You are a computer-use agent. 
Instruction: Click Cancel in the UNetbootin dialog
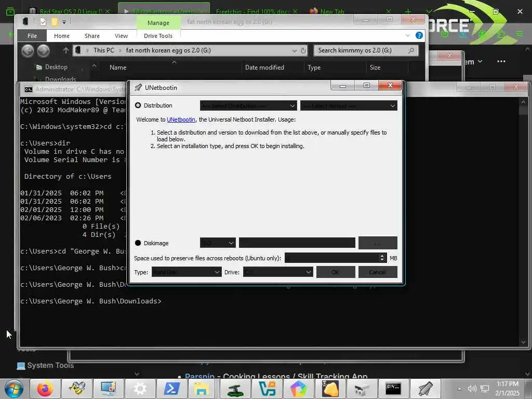pyautogui.click(x=378, y=272)
